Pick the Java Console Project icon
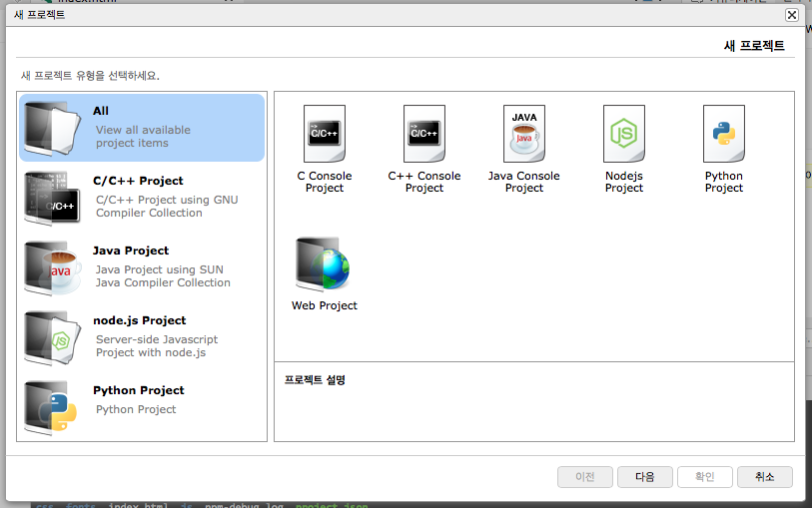The image size is (812, 508). click(x=524, y=134)
